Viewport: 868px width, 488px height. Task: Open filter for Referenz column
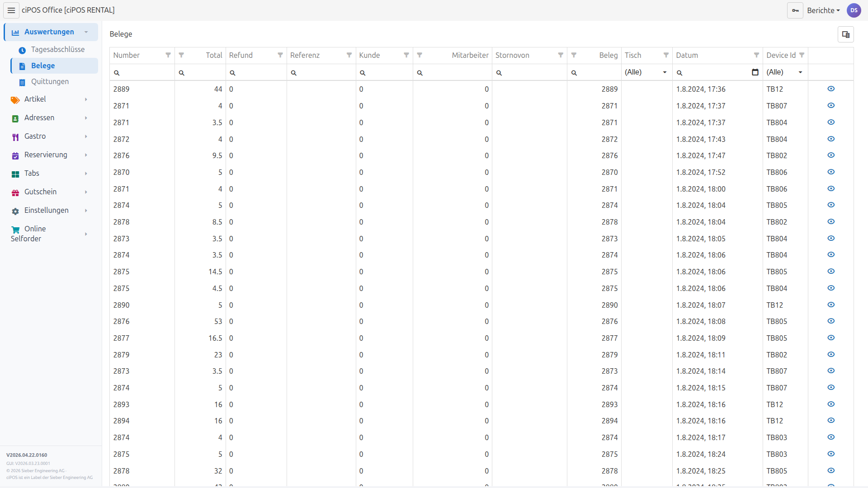coord(349,55)
